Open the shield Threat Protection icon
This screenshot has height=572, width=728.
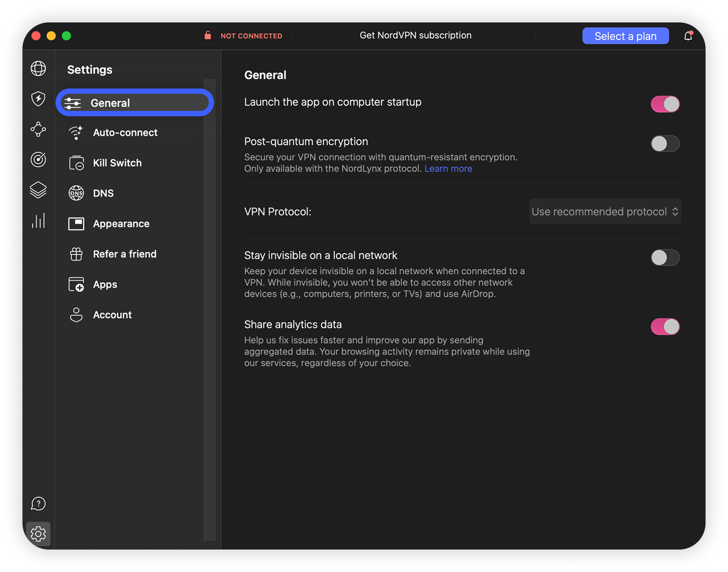click(38, 99)
